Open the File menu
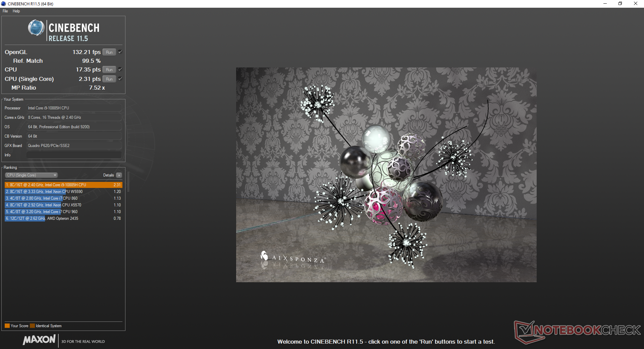 5,11
